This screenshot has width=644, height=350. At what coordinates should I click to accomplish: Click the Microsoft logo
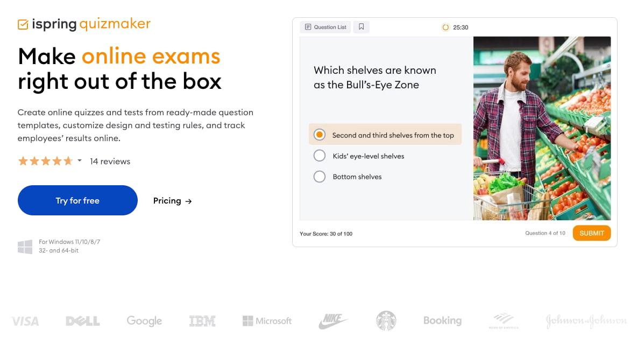[x=266, y=320]
